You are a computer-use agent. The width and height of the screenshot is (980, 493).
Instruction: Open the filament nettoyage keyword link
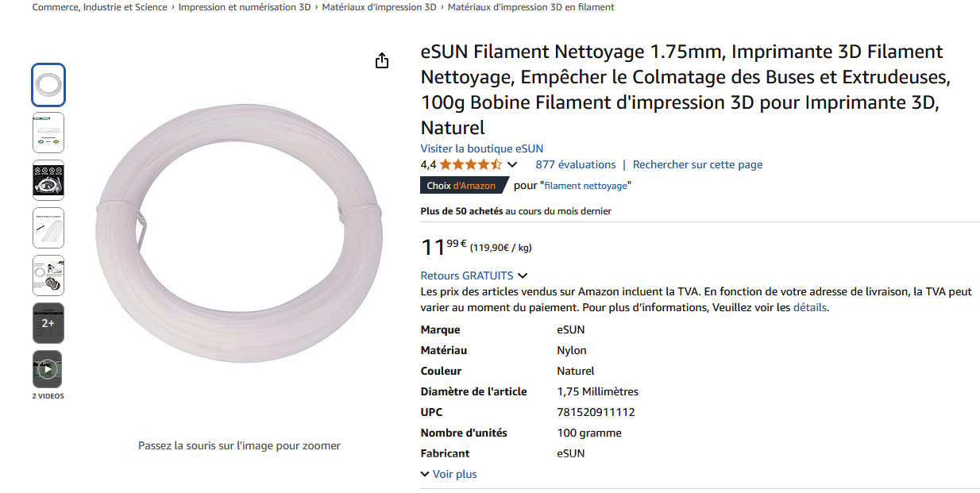click(x=586, y=186)
